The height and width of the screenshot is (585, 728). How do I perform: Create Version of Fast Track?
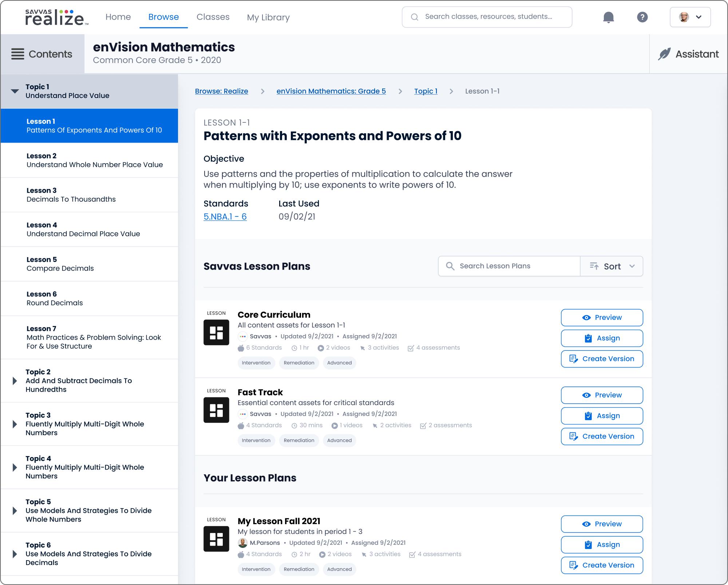coord(602,437)
